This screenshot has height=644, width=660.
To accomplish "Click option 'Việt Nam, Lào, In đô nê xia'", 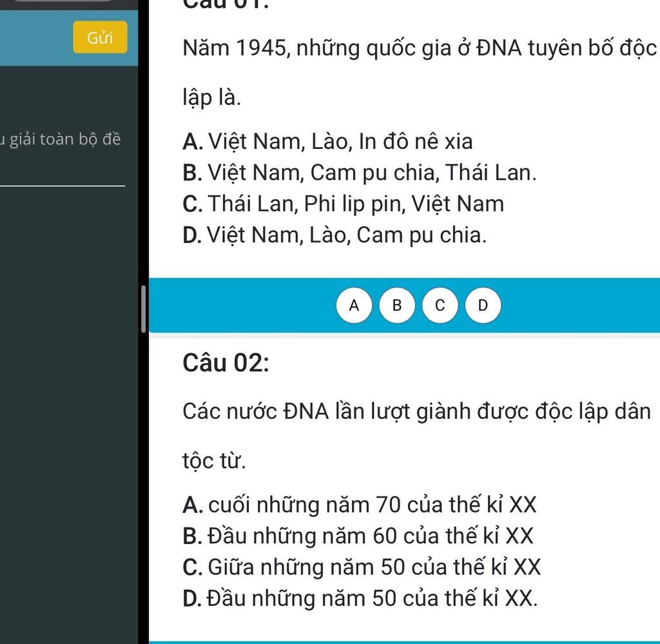I will (327, 141).
